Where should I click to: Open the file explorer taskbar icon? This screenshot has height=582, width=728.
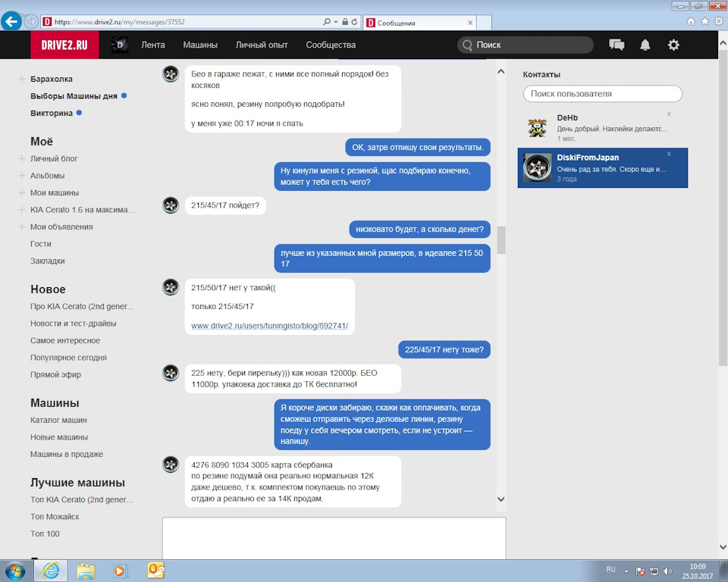click(86, 571)
